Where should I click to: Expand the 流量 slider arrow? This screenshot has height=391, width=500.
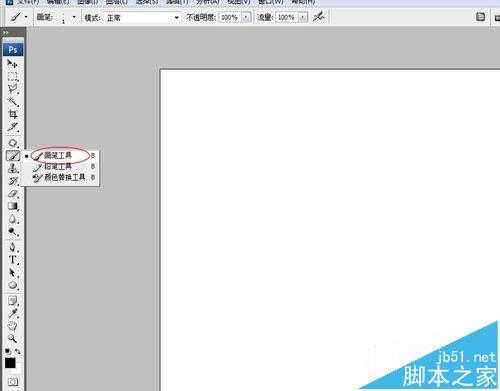[303, 17]
